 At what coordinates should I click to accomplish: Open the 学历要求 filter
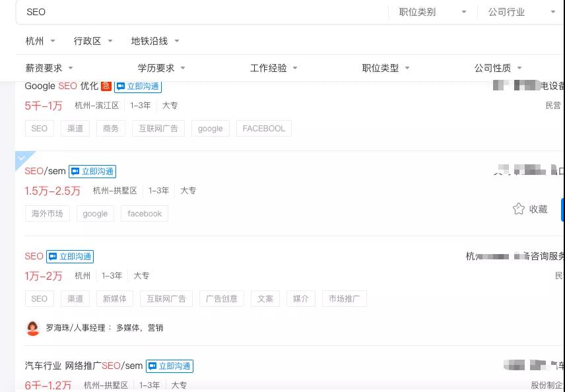[x=161, y=68]
